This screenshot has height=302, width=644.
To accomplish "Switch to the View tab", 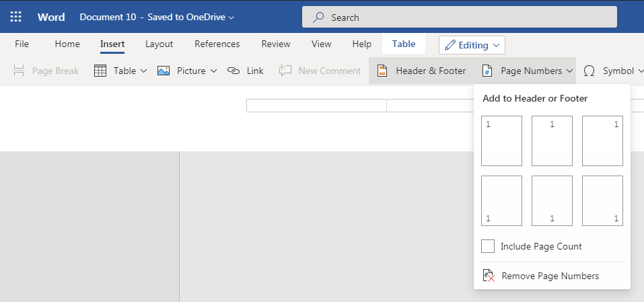I will click(x=321, y=44).
